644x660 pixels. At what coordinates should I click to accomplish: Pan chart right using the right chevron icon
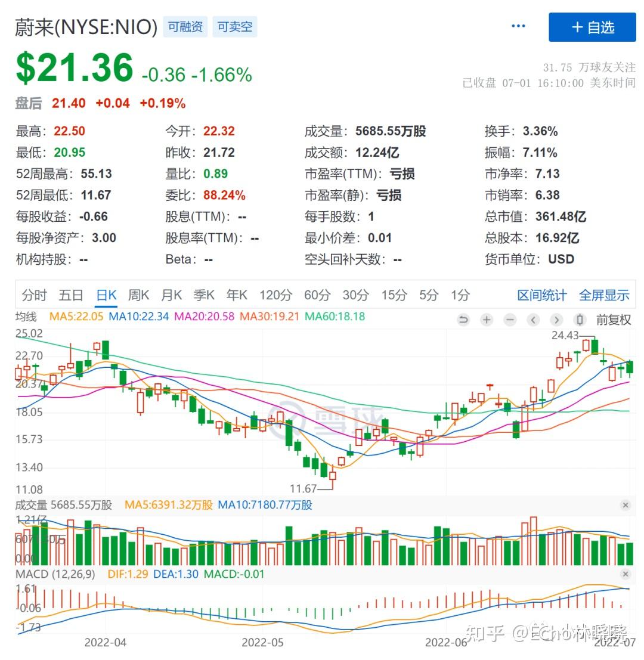click(x=556, y=320)
